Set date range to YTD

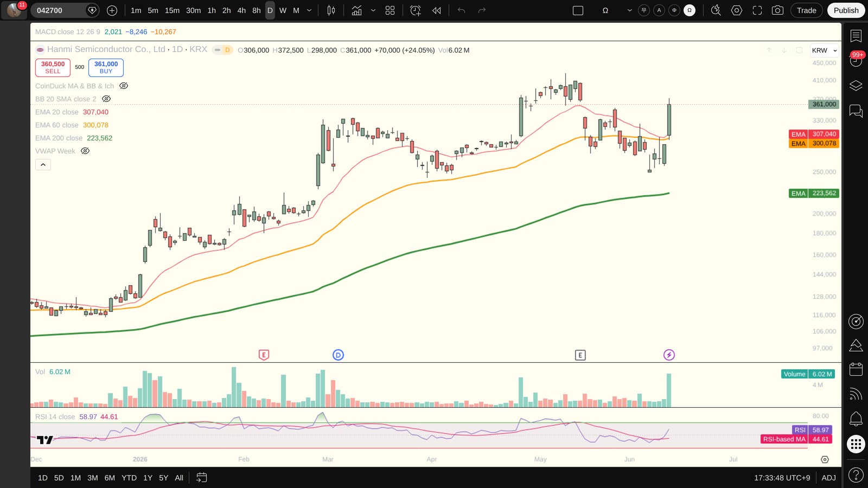[x=129, y=478]
